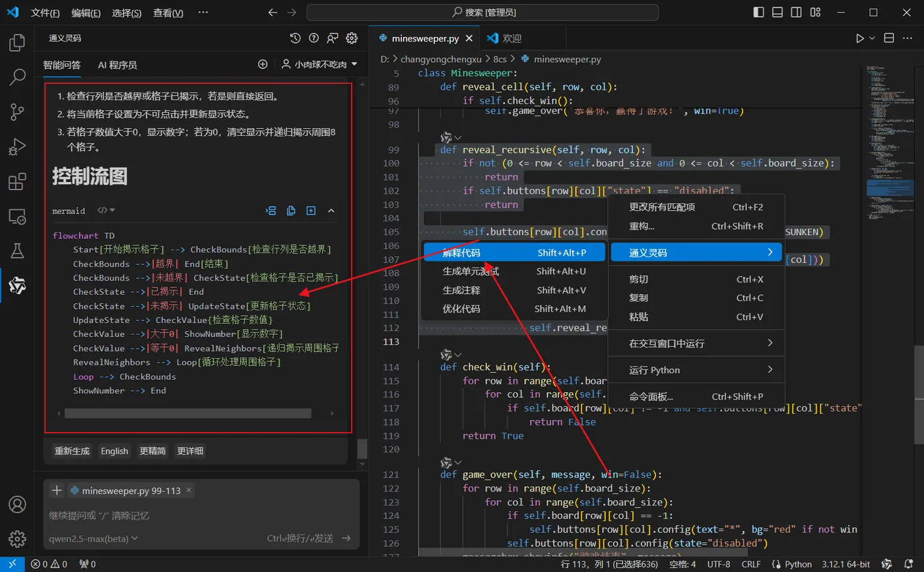This screenshot has width=924, height=572.
Task: Switch to the AI 程序员 tab
Action: 117,65
